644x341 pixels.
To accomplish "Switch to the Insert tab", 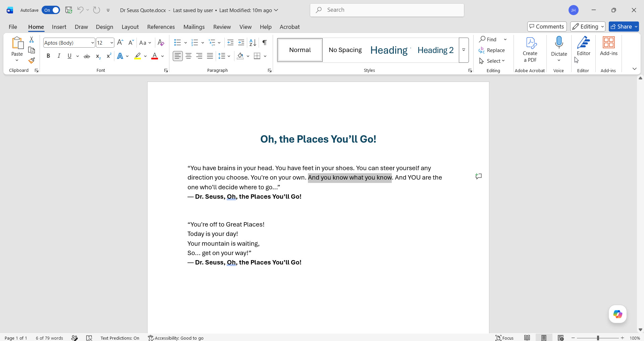I will tap(59, 27).
